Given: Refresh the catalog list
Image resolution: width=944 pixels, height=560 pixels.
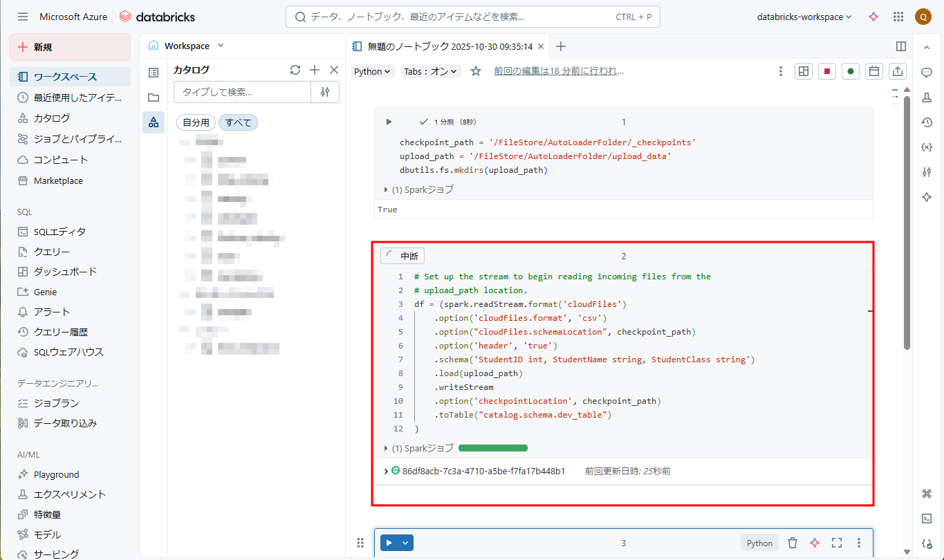Looking at the screenshot, I should point(295,70).
